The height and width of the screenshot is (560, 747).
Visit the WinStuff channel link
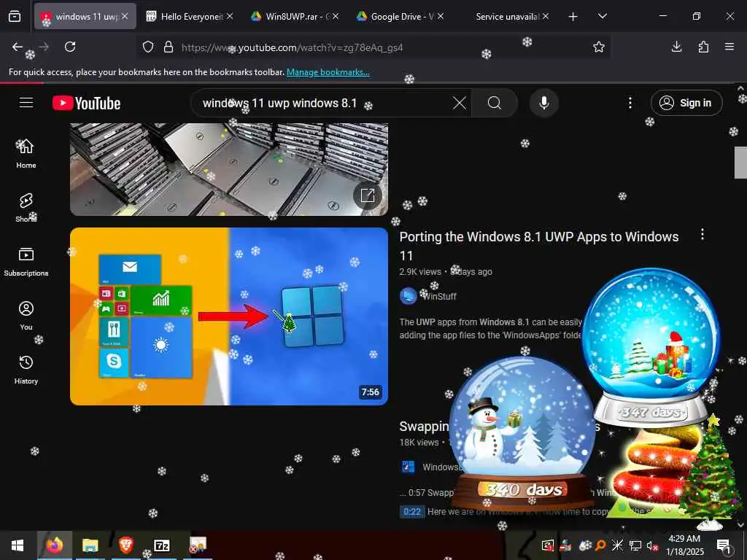439,296
